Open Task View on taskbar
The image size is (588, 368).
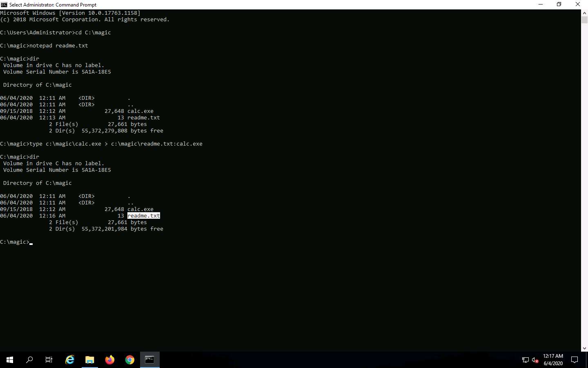49,360
